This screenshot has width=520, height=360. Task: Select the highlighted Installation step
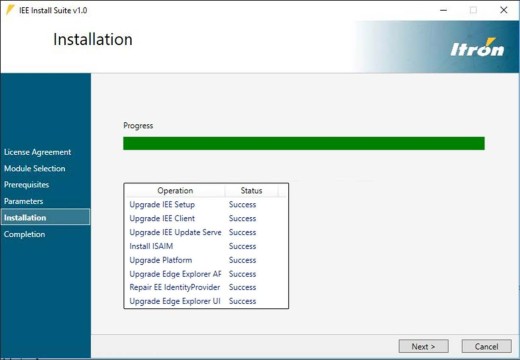point(46,217)
